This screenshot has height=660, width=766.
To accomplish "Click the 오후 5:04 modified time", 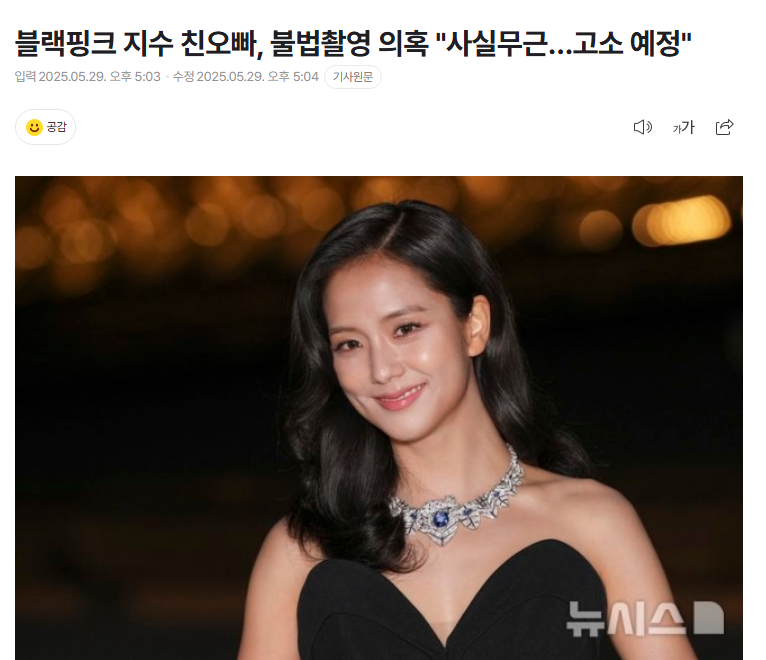I will pos(293,77).
